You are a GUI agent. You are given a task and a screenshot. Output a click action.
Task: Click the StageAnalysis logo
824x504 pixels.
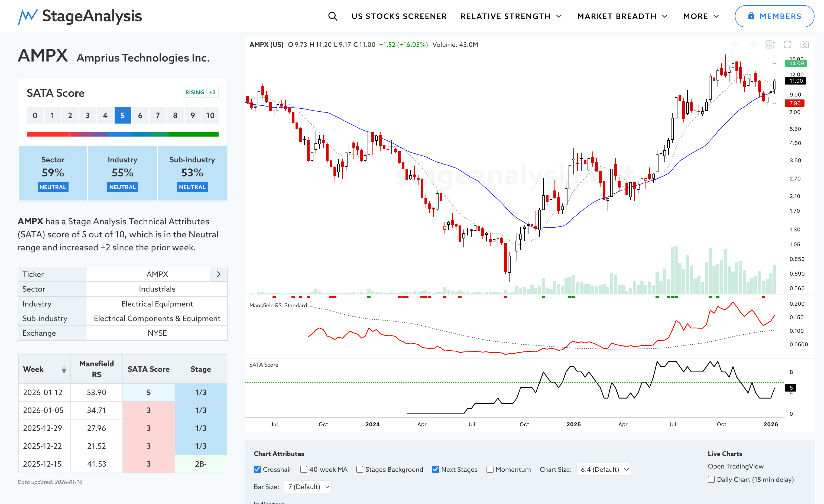[x=80, y=16]
